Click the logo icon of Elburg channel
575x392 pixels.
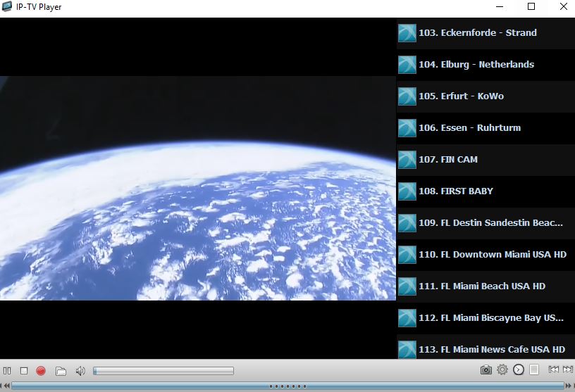pos(407,65)
